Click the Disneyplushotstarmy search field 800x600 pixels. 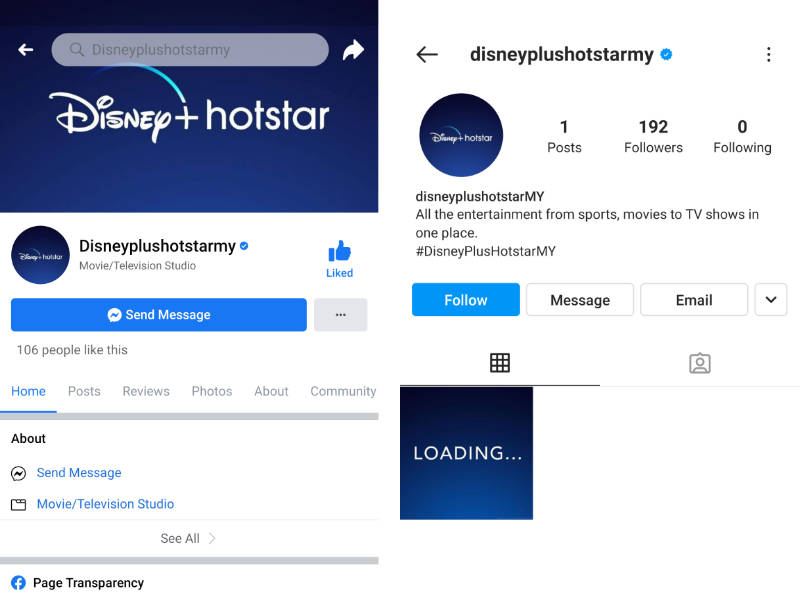click(190, 49)
